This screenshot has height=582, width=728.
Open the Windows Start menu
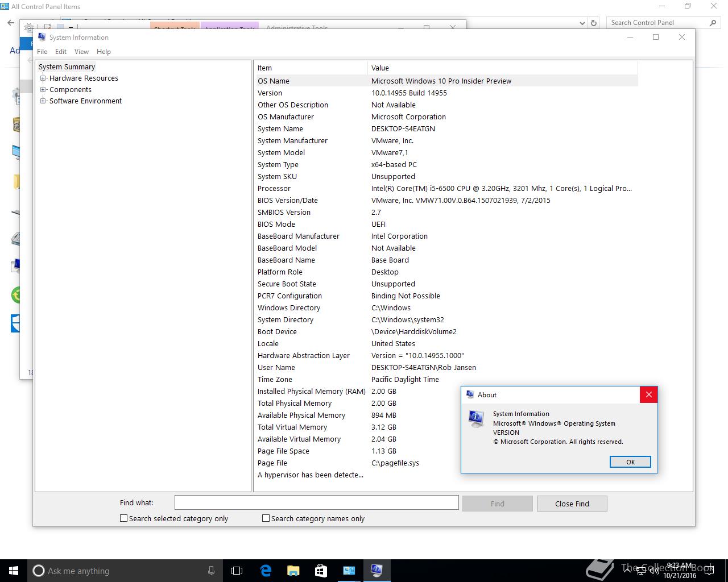14,571
